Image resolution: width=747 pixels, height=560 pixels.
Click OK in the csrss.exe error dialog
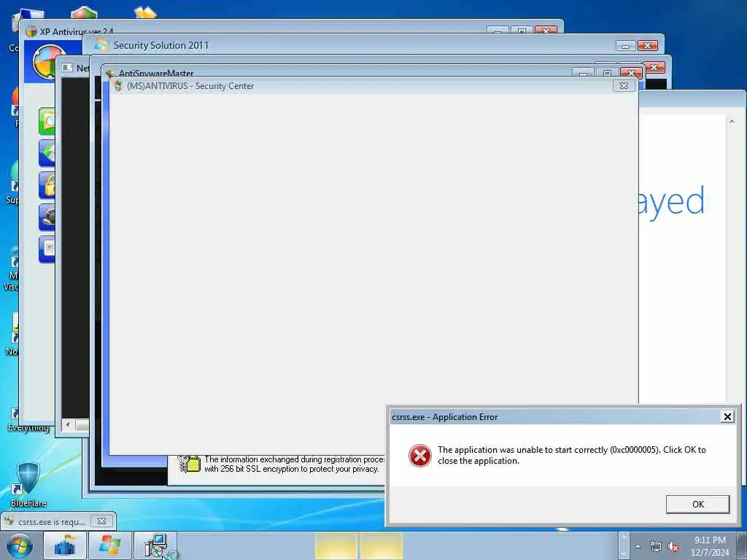(697, 505)
